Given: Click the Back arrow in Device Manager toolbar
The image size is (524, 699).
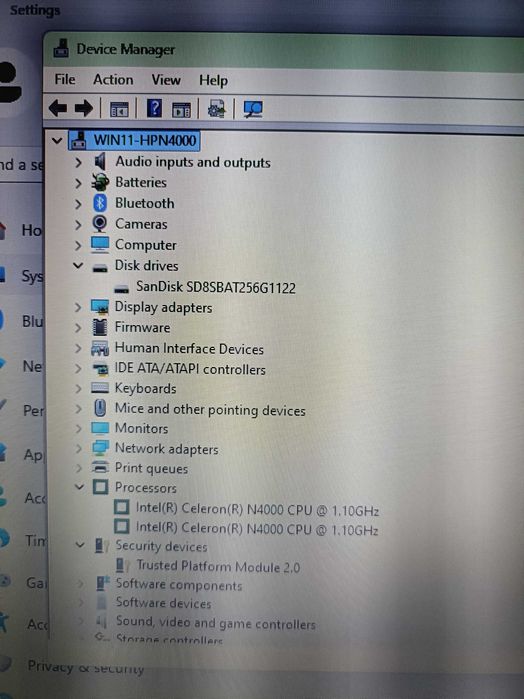Looking at the screenshot, I should point(58,108).
